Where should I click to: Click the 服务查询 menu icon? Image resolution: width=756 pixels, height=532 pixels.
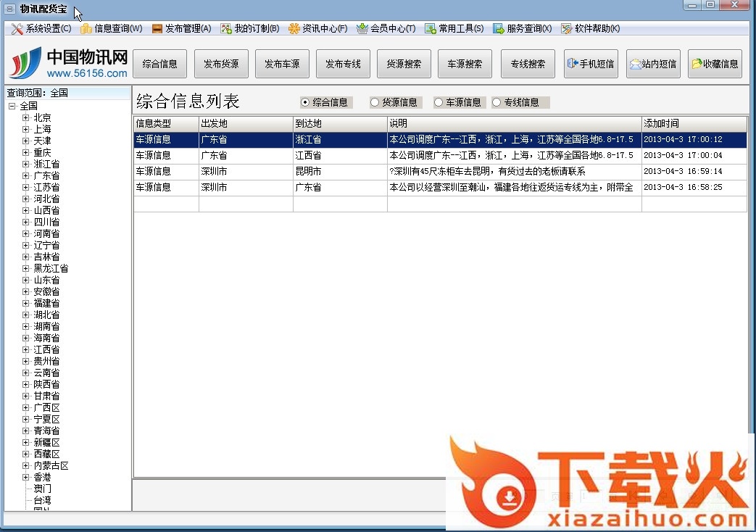(x=499, y=29)
